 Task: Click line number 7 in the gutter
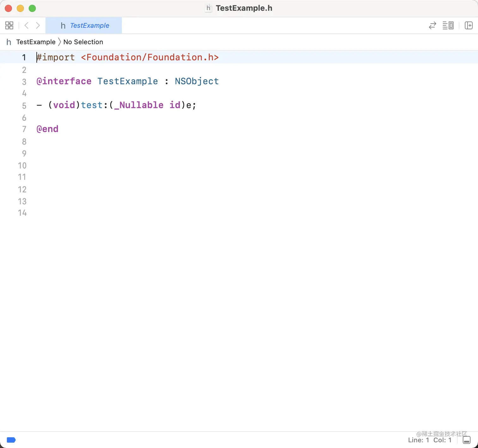(24, 129)
